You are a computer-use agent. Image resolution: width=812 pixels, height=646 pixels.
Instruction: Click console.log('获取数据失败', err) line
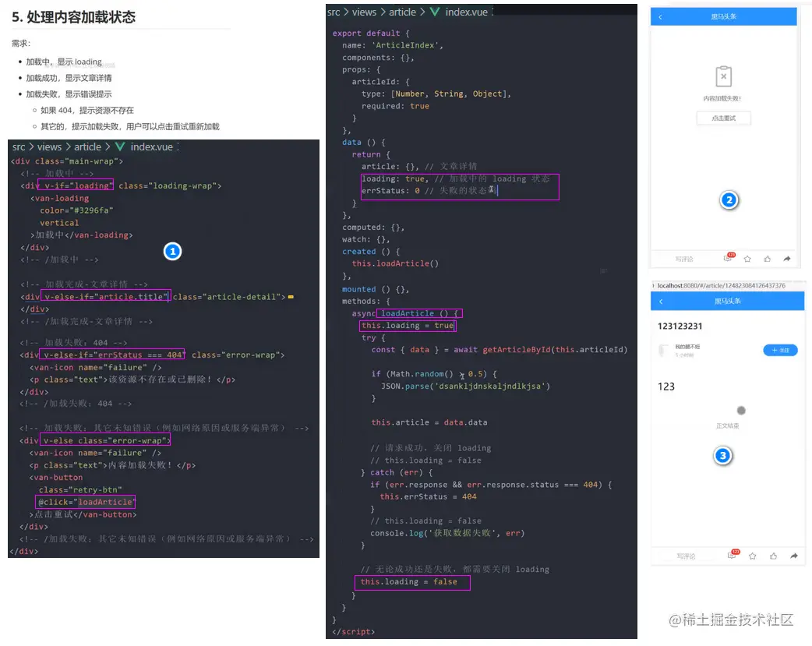(447, 533)
